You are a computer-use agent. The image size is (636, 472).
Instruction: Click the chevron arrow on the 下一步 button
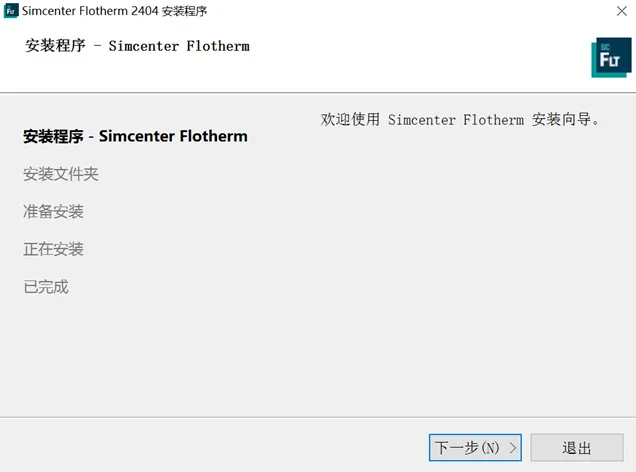(513, 448)
